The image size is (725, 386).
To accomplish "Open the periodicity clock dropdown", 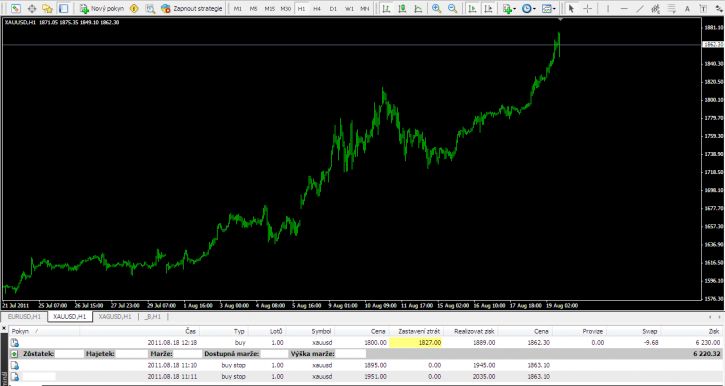I will tap(528, 8).
